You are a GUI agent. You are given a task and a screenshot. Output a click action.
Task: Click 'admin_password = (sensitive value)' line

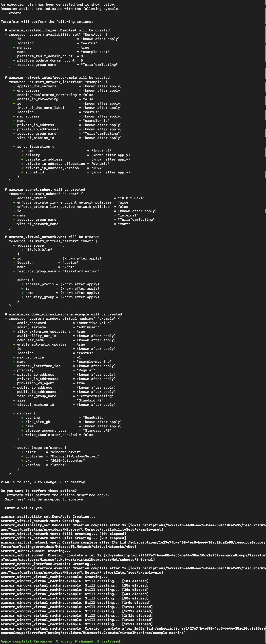point(62,323)
